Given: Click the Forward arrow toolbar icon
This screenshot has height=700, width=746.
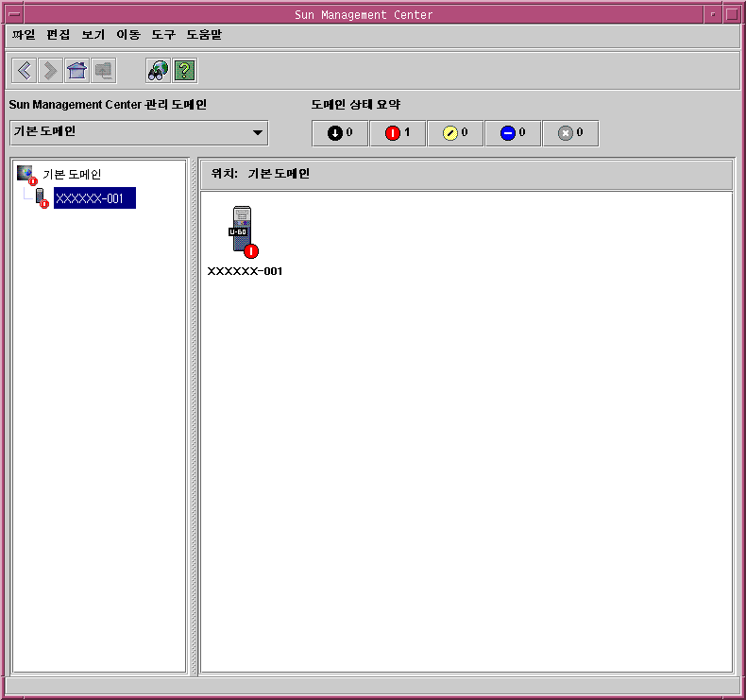Looking at the screenshot, I should pos(50,71).
